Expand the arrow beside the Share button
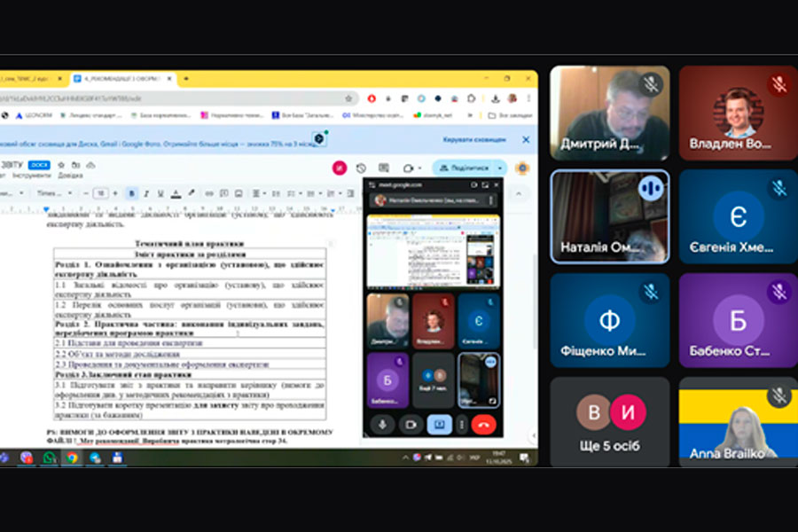Screen dimensions: 798x532 coord(500,168)
